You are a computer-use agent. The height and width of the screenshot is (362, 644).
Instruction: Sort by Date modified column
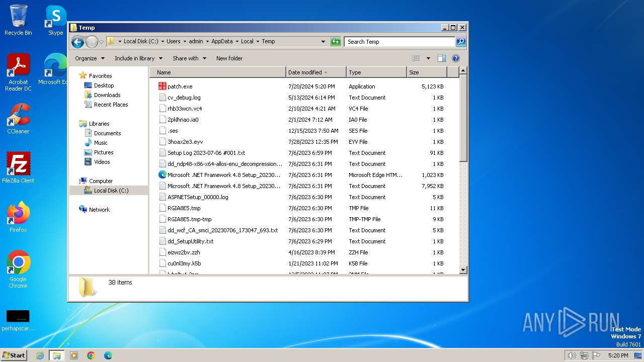click(316, 72)
